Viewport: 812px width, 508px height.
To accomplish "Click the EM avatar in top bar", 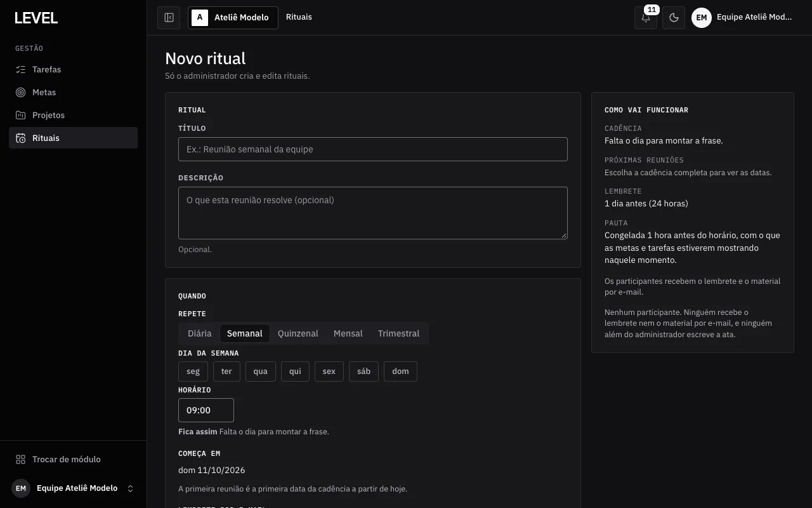I will (702, 18).
